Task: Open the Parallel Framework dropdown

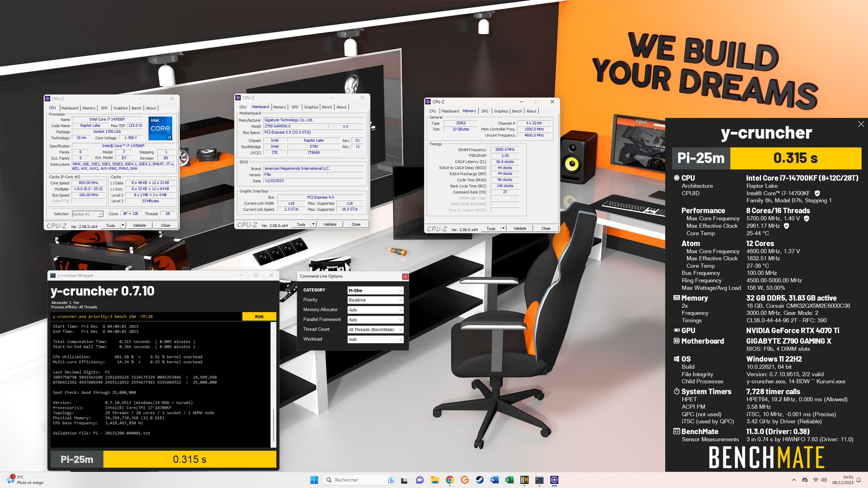Action: coord(375,320)
